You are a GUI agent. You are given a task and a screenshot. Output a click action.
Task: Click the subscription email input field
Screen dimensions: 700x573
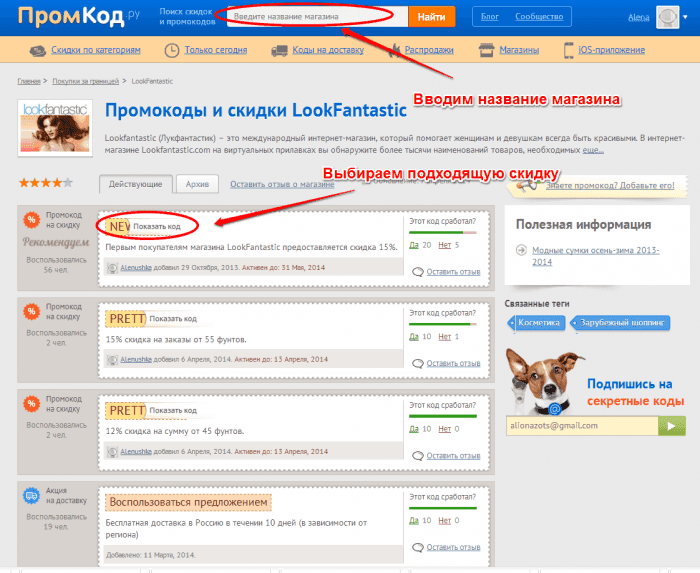pyautogui.click(x=582, y=426)
